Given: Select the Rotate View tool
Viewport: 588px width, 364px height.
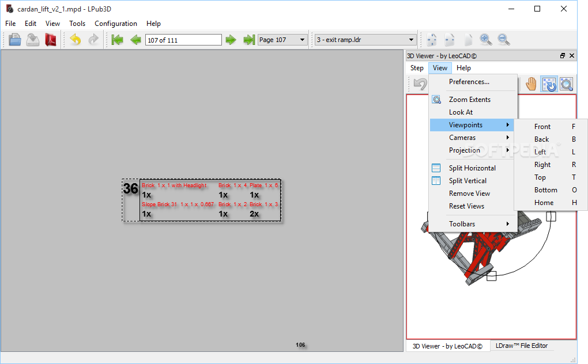Looking at the screenshot, I should (549, 84).
